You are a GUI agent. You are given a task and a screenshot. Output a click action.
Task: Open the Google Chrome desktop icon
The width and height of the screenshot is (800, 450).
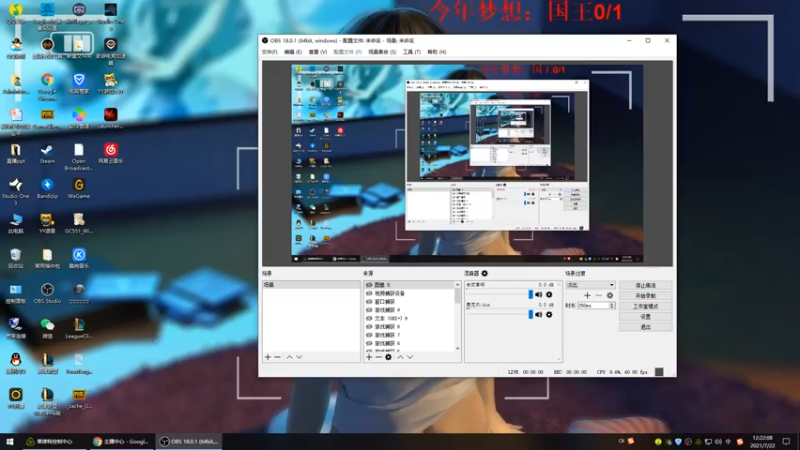47,85
